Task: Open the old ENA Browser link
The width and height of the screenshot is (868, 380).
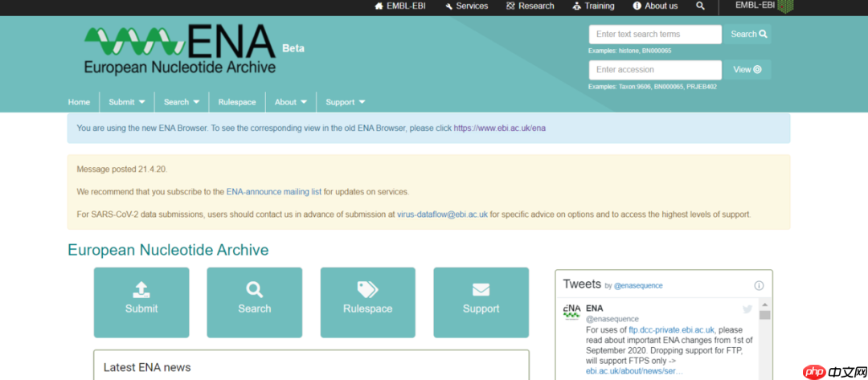Action: pyautogui.click(x=500, y=128)
